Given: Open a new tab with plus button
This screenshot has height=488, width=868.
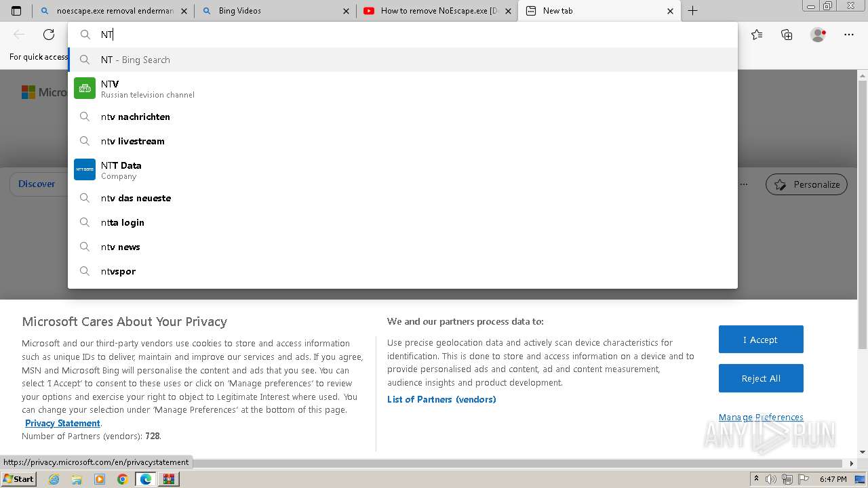Looking at the screenshot, I should point(692,11).
